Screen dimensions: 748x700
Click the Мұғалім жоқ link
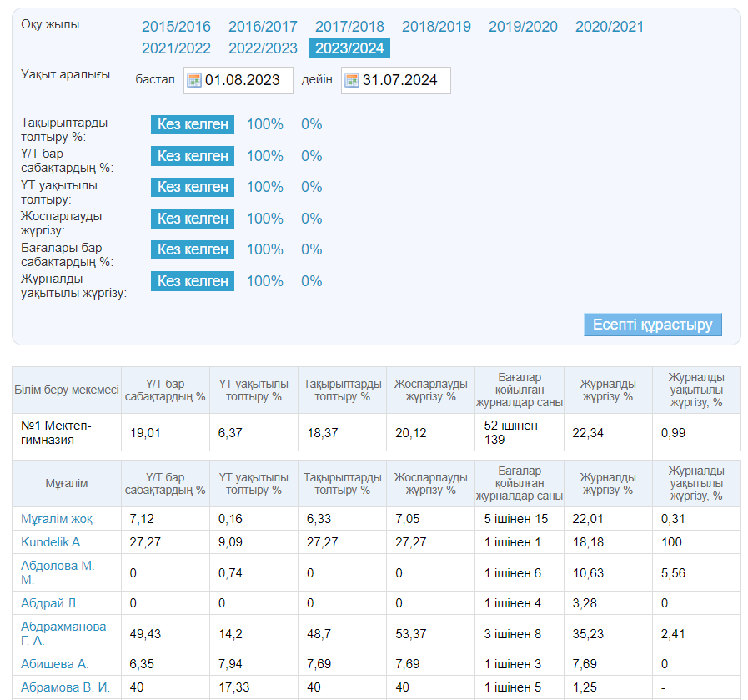point(57,519)
